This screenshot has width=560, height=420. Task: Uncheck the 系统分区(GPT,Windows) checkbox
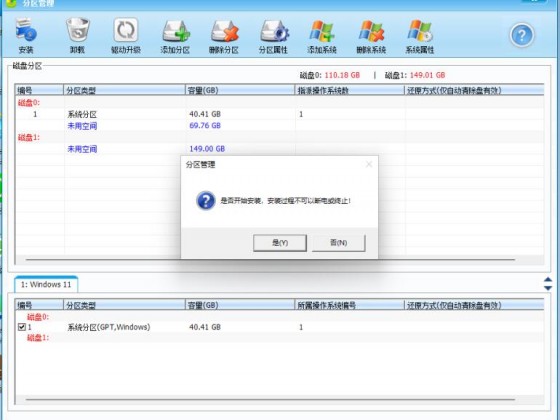22,327
